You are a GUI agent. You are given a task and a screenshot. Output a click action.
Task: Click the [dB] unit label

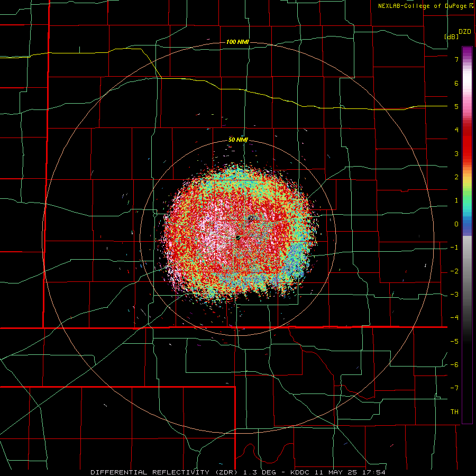coord(452,36)
